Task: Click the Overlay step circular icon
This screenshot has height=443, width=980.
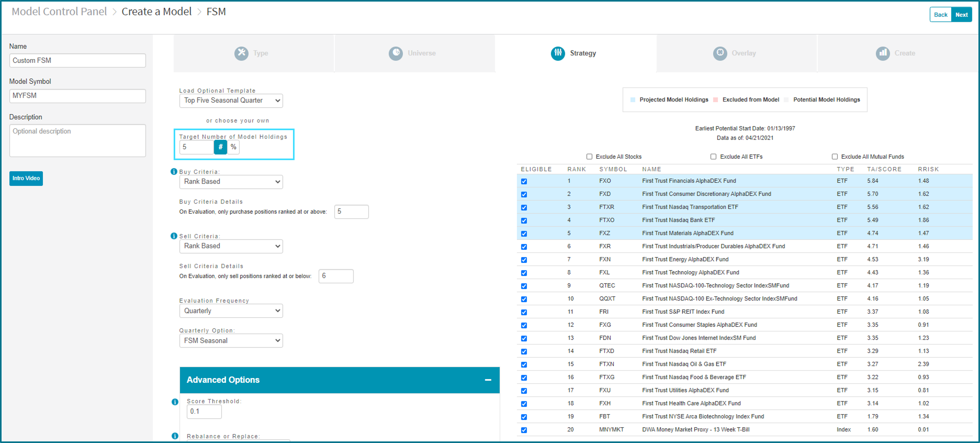Action: pyautogui.click(x=720, y=53)
